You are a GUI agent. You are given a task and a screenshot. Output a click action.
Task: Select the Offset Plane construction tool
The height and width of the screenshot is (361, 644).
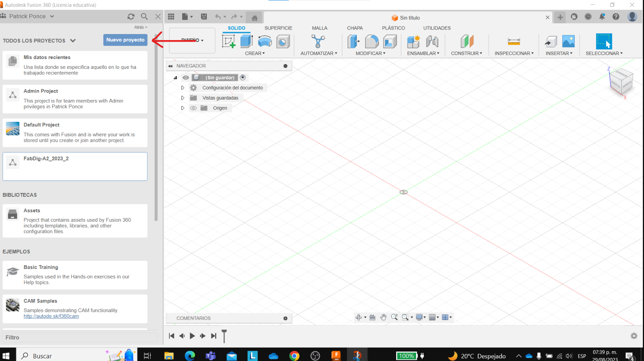pyautogui.click(x=467, y=41)
